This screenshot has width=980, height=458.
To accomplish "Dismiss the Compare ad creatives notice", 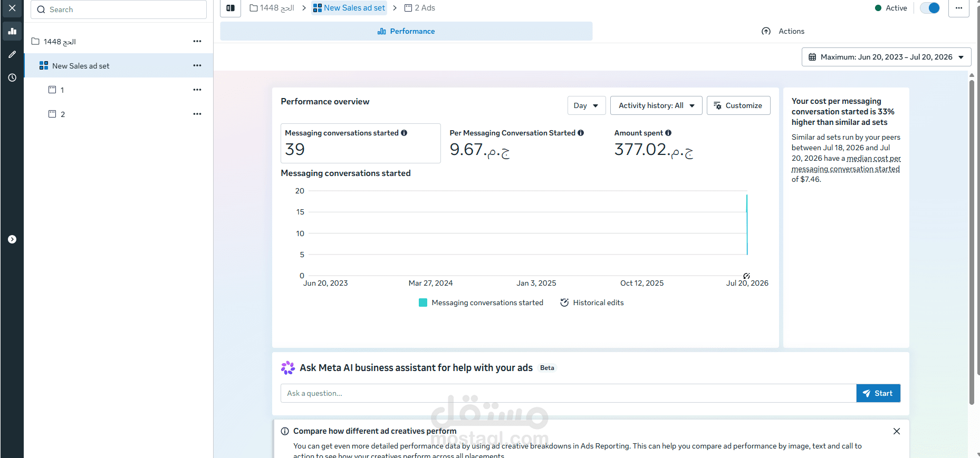I will [897, 431].
